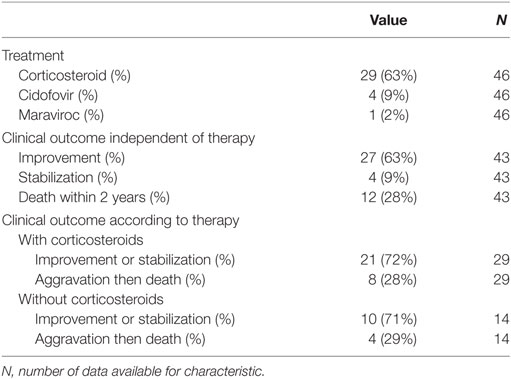Select Clinical outcome independent of therapy heading

128,138
